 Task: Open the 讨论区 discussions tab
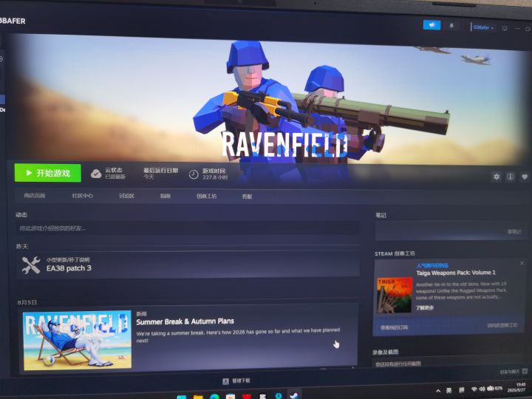(x=126, y=196)
